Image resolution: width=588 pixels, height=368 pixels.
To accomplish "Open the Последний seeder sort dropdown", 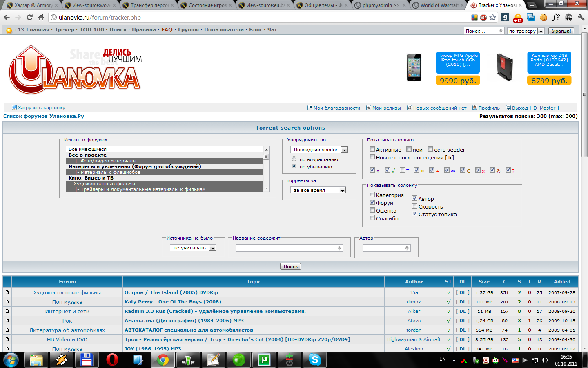I will (x=319, y=150).
